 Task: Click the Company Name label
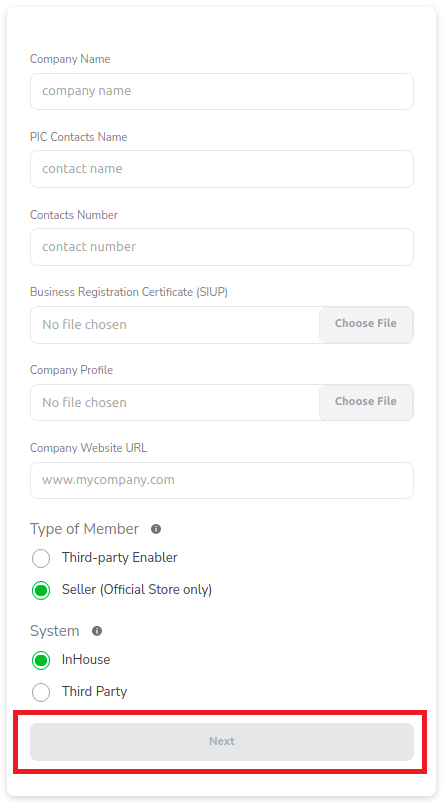coord(70,59)
